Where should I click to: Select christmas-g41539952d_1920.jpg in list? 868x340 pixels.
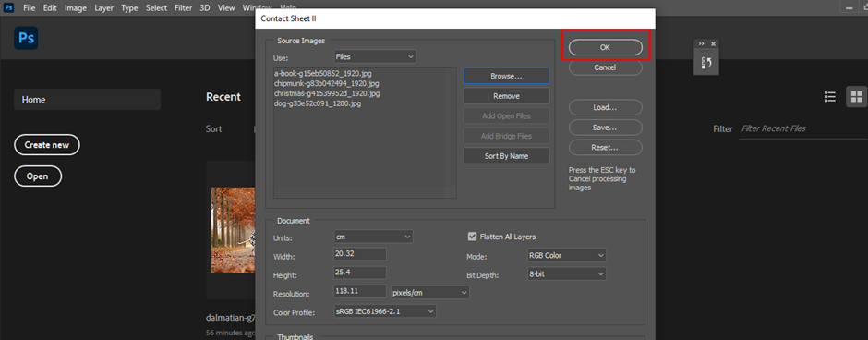point(327,93)
